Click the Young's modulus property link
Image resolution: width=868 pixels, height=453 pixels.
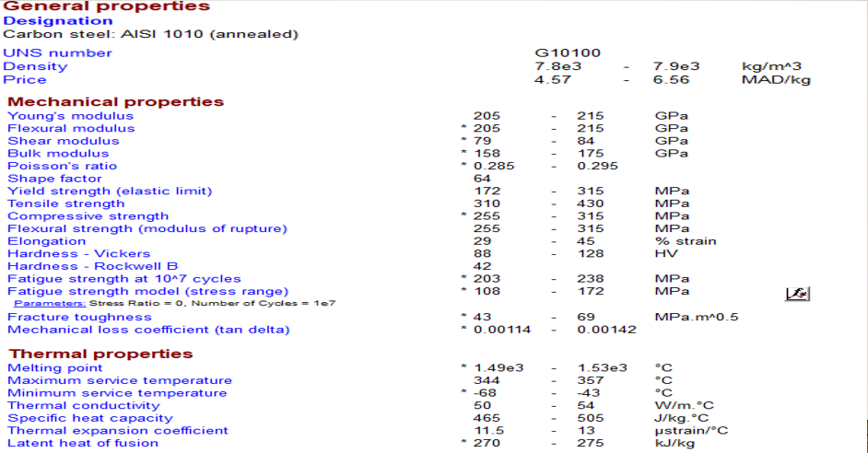[x=71, y=116]
